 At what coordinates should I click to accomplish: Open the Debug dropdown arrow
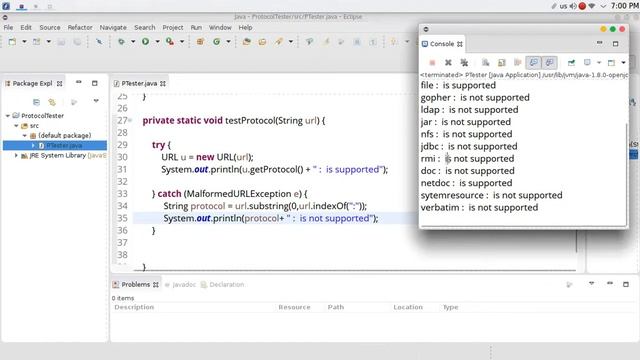click(x=133, y=42)
